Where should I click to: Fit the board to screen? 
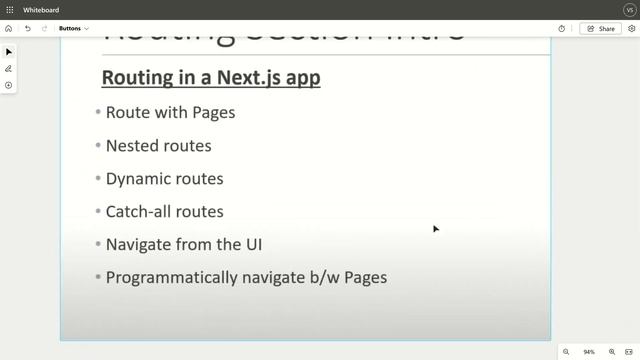tap(629, 352)
